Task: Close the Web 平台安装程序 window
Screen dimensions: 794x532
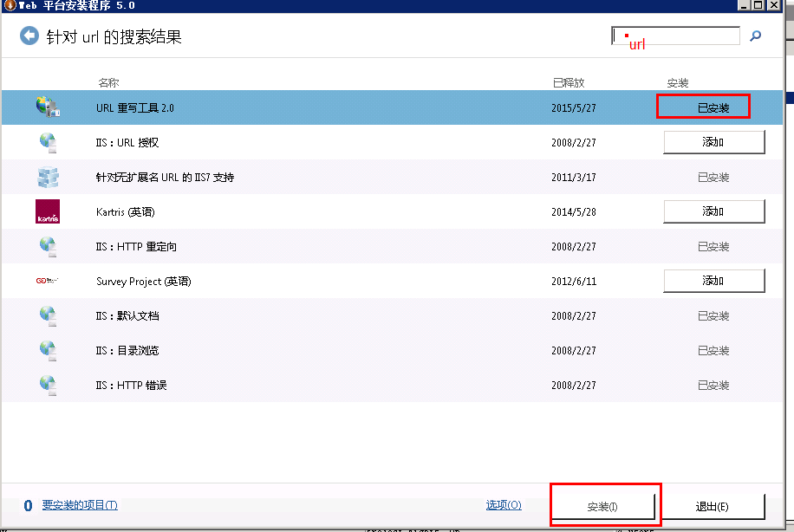Action: click(x=774, y=5)
